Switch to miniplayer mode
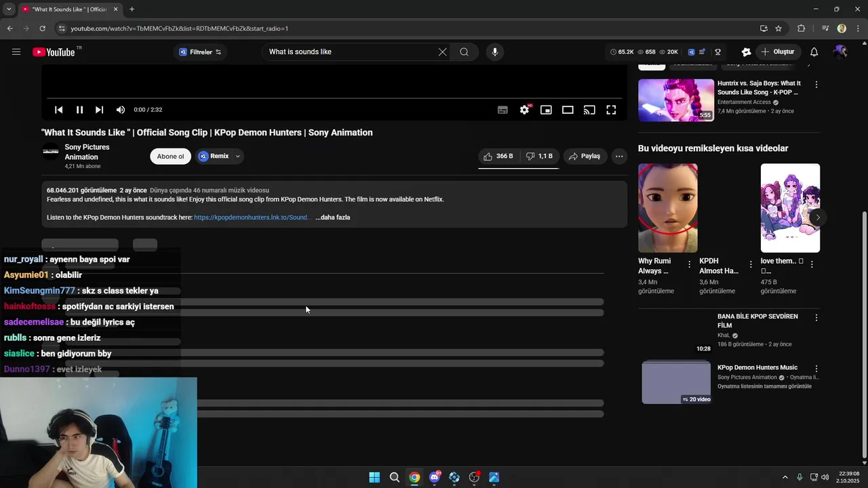 pyautogui.click(x=546, y=110)
